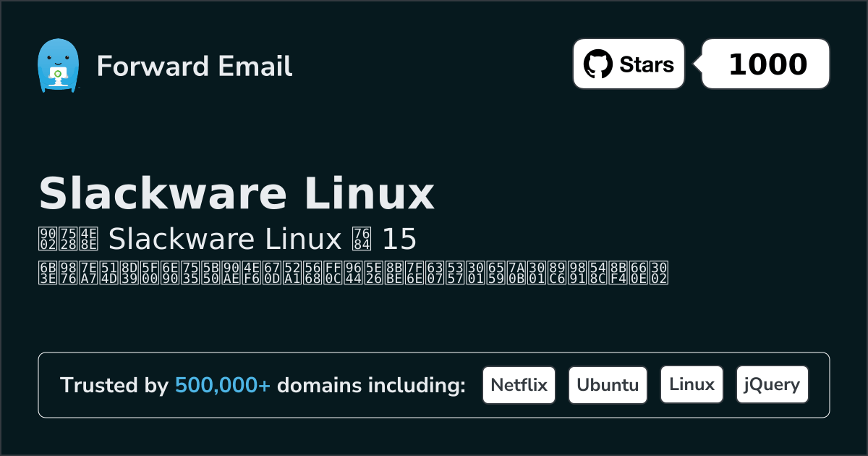
Task: Click the GitHub Octocat icon
Action: click(x=597, y=64)
